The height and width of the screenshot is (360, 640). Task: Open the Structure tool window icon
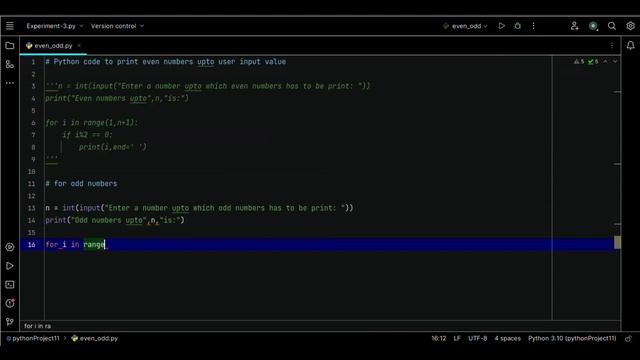click(10, 64)
